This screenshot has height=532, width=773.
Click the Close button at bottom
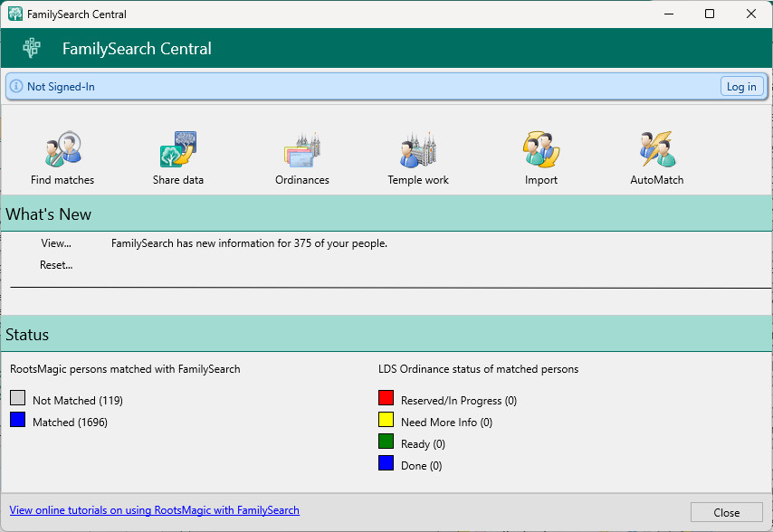726,512
